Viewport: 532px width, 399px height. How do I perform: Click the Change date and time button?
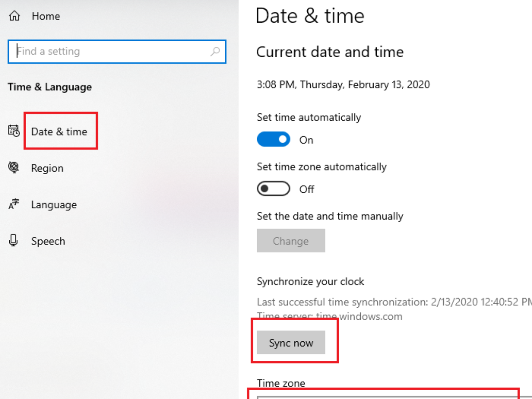pos(291,241)
